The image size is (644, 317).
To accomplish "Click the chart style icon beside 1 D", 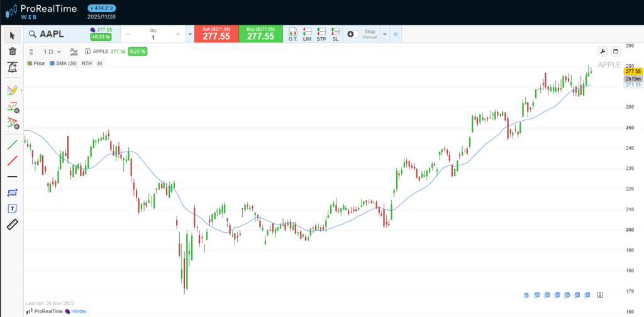I will (74, 52).
